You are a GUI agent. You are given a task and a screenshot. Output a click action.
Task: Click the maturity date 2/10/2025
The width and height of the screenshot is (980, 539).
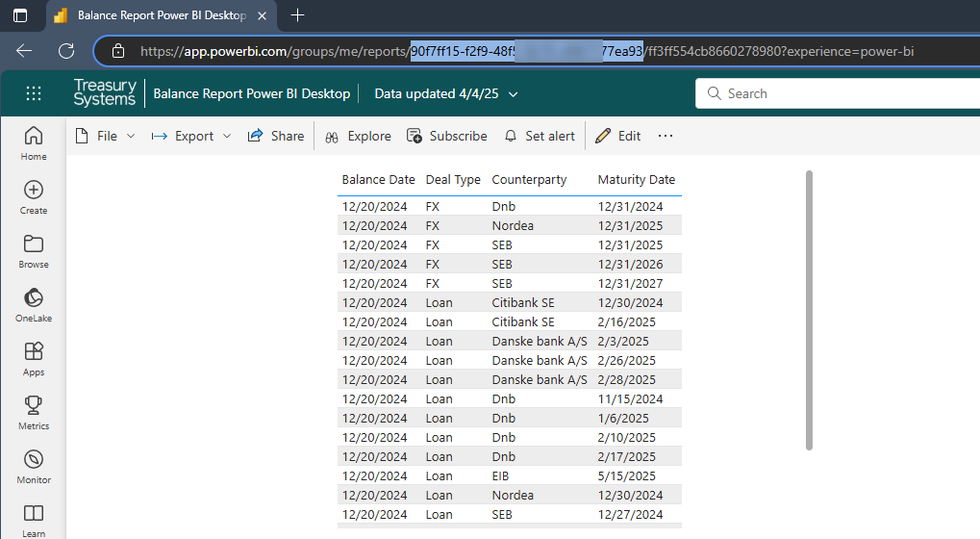[x=626, y=437]
